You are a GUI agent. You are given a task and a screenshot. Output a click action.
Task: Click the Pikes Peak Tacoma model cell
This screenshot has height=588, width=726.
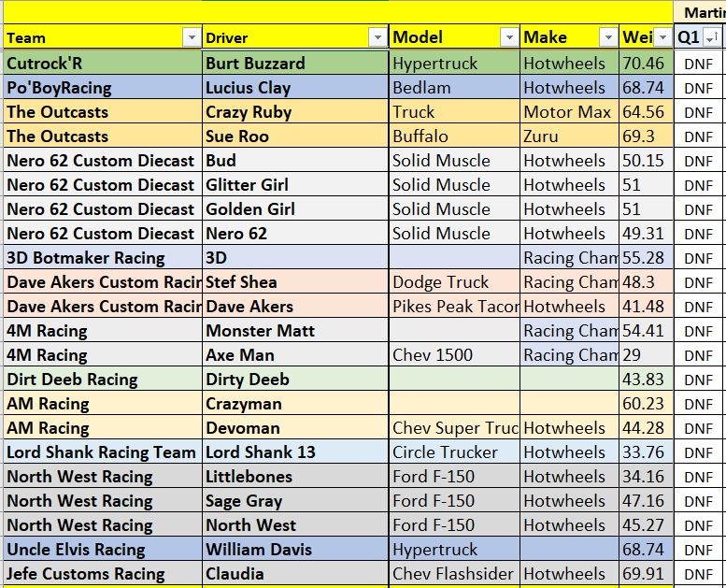pyautogui.click(x=455, y=307)
